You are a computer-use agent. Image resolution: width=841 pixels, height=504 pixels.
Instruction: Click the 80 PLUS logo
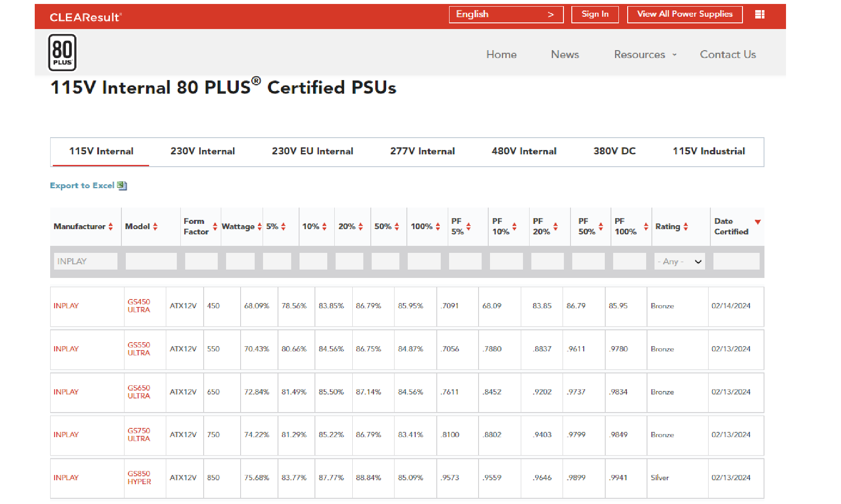click(62, 53)
